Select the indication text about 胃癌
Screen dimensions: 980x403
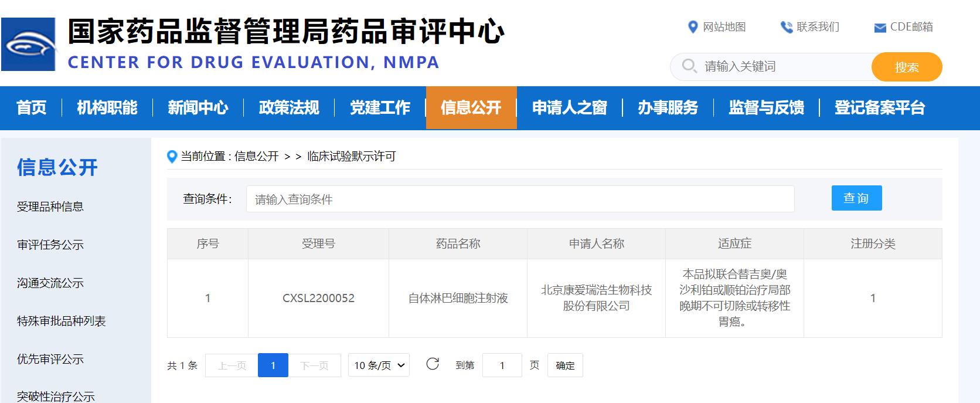click(734, 298)
